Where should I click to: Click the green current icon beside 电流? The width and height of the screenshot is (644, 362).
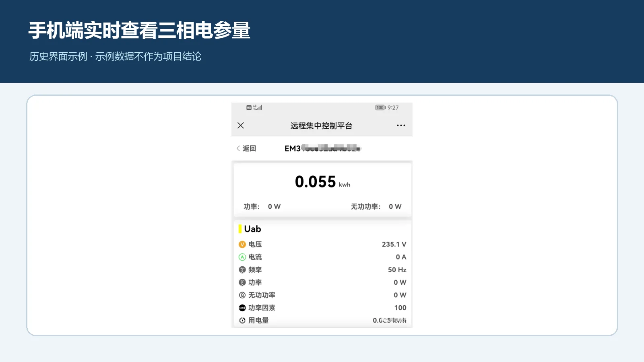pos(242,257)
